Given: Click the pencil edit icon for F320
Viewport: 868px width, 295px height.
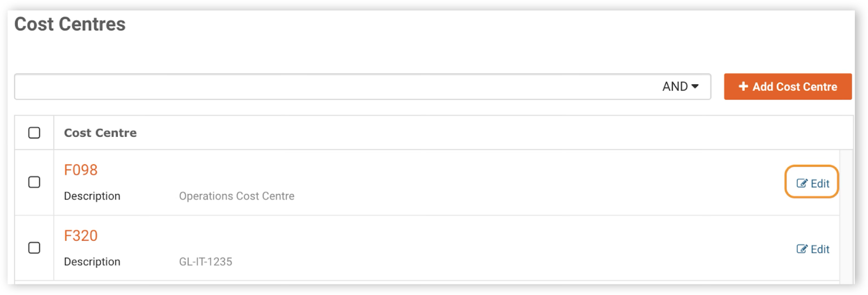Looking at the screenshot, I should point(802,249).
